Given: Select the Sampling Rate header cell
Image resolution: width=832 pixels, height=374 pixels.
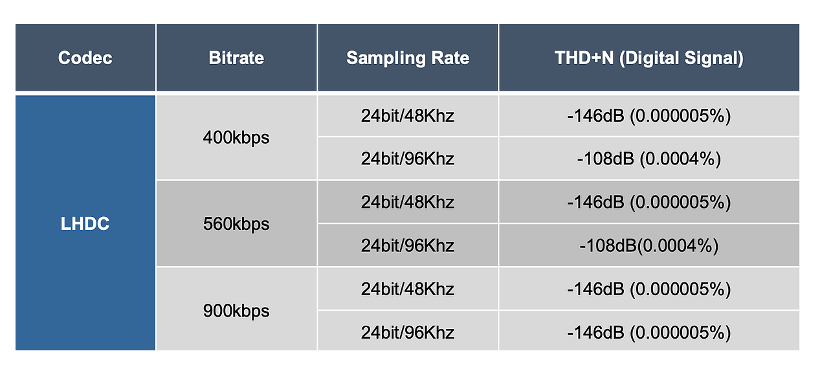Looking at the screenshot, I should coord(408,57).
